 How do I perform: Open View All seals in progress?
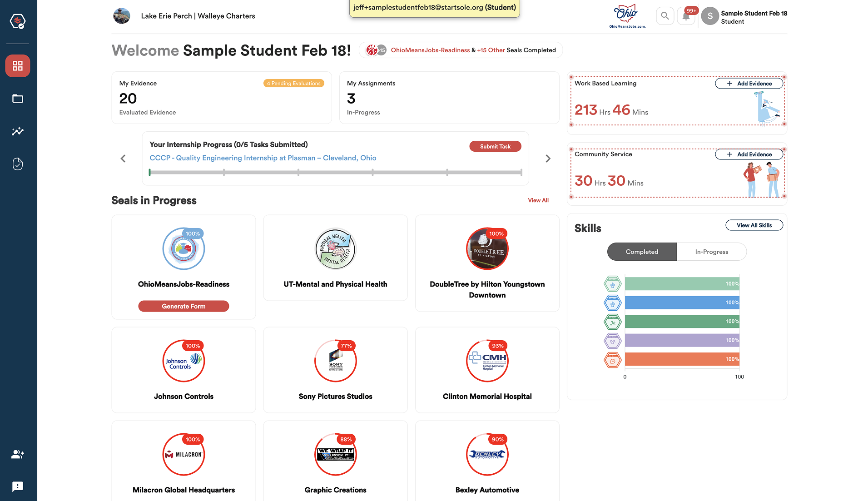click(x=538, y=200)
